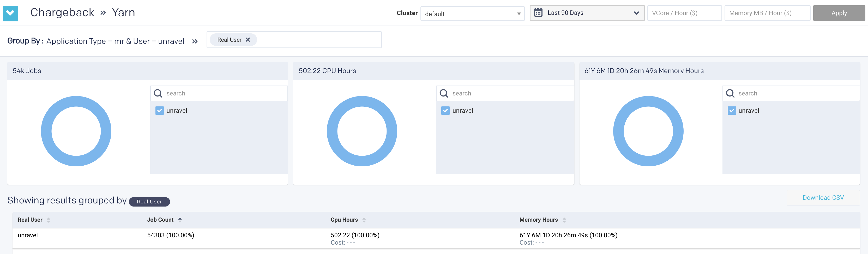868x254 pixels.
Task: Sort by Memory Hours column sort icon
Action: (564, 220)
